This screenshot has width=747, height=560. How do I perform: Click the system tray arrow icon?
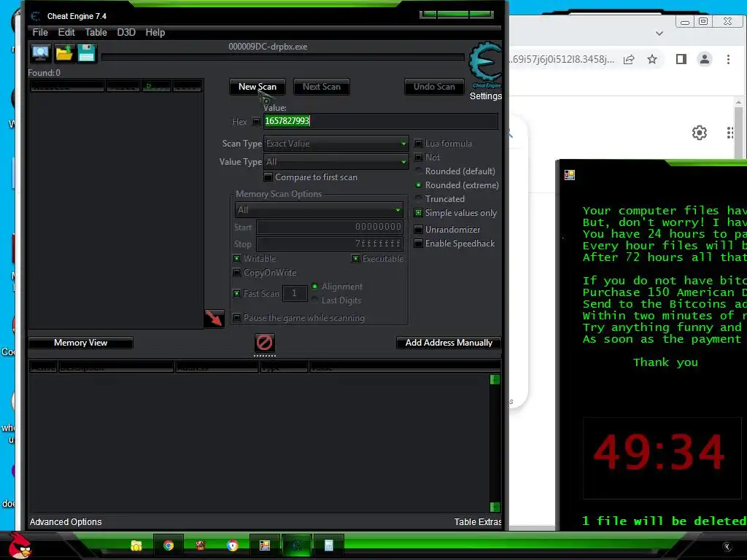[727, 547]
